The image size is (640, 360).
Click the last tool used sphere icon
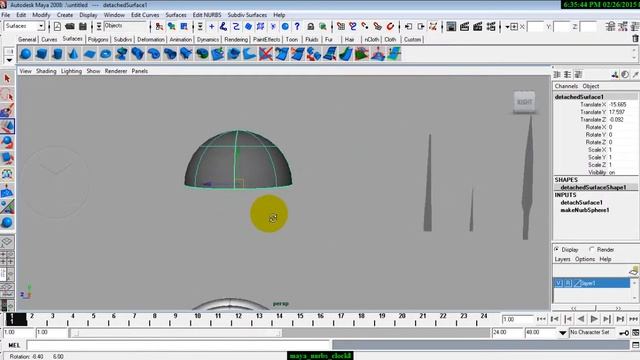7,222
